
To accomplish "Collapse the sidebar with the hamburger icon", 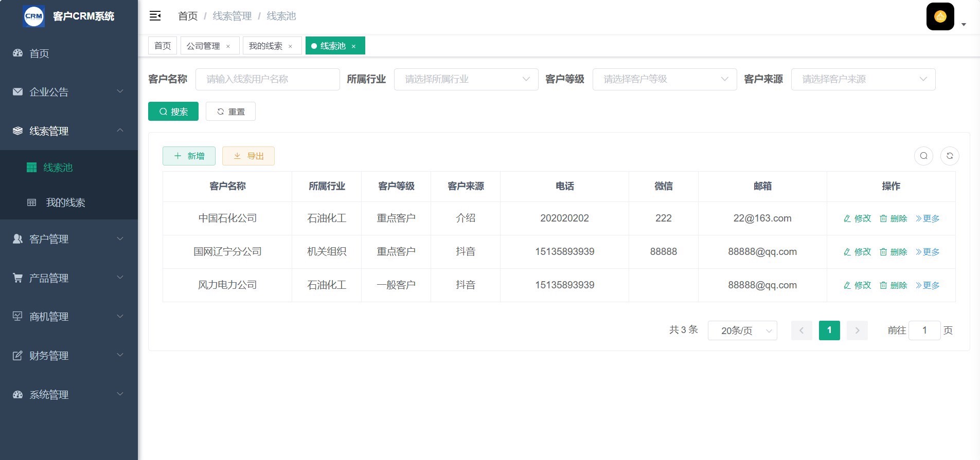I will [155, 16].
